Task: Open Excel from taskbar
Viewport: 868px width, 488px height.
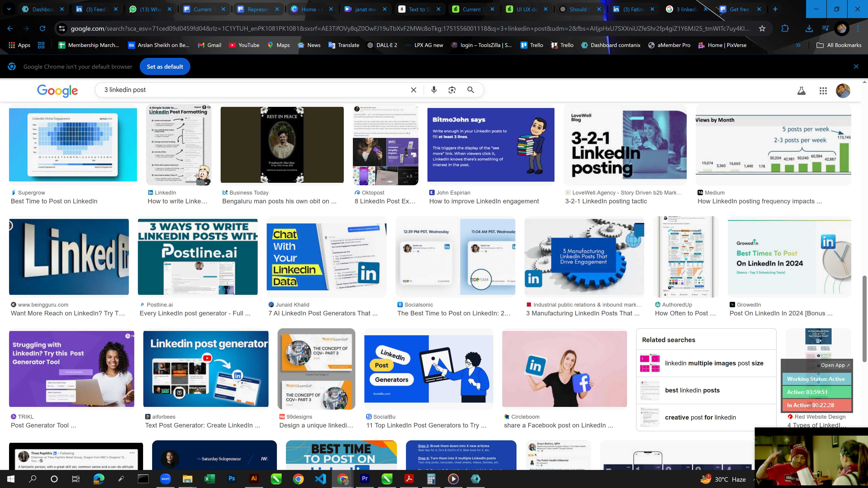Action: point(210,479)
